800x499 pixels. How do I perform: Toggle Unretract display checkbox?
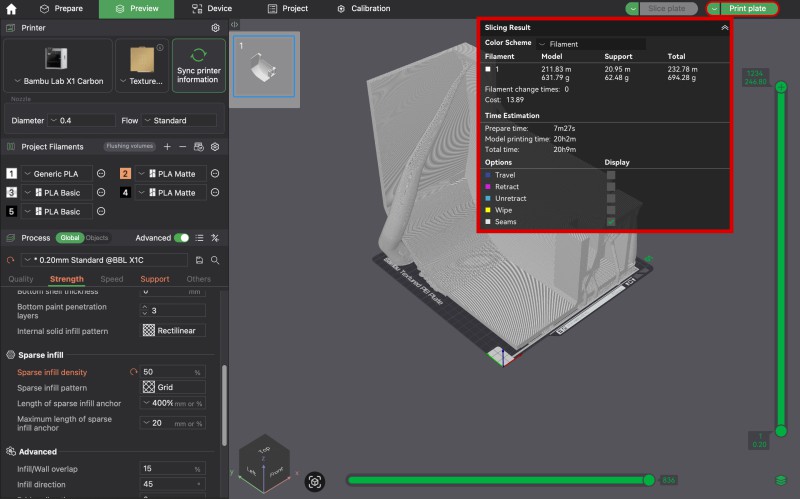click(x=611, y=198)
